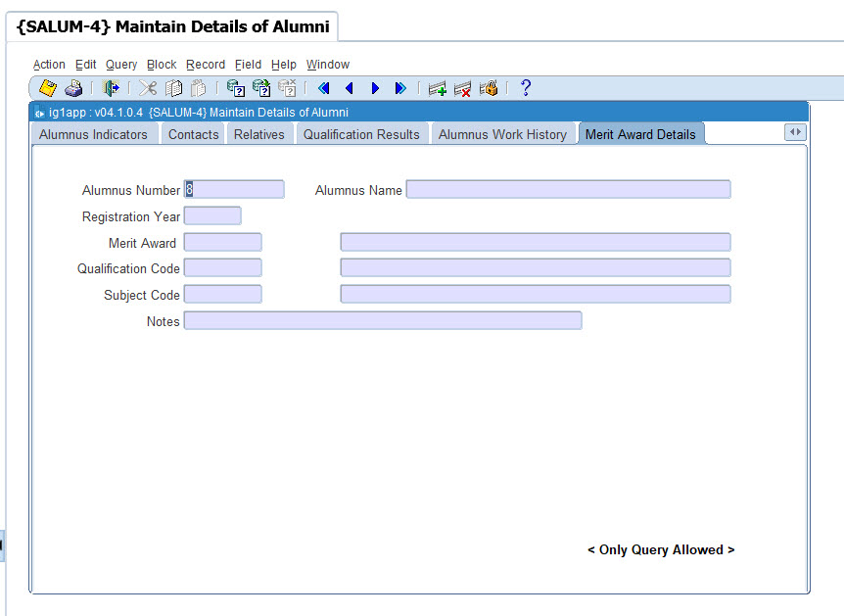This screenshot has height=616, width=844.
Task: Open the Query menu
Action: click(x=121, y=65)
